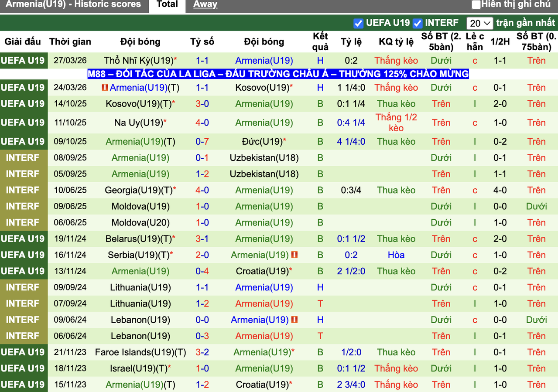Click the Kết quả column header
The height and width of the screenshot is (392, 558).
click(x=320, y=42)
